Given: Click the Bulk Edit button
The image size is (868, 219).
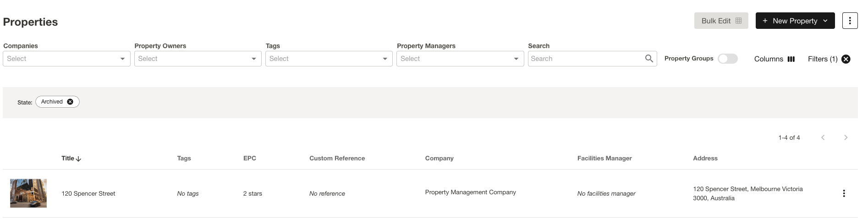Looking at the screenshot, I should (721, 21).
